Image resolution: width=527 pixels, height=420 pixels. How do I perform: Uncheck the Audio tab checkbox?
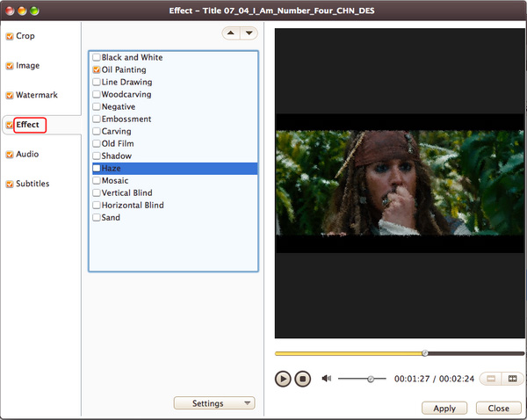10,155
